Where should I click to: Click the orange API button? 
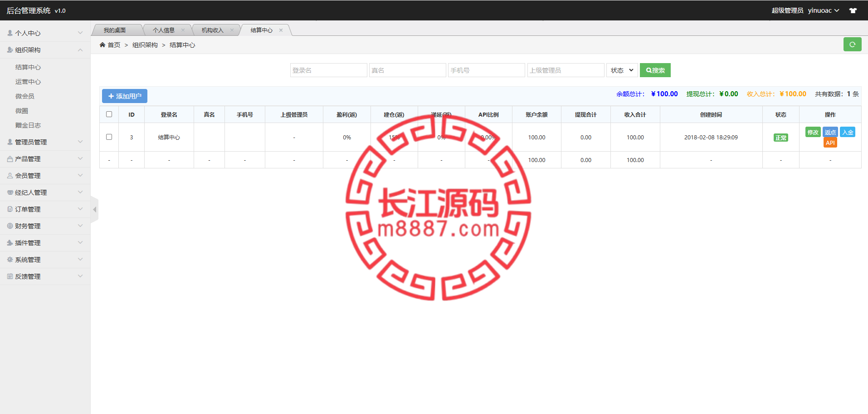[x=830, y=143]
